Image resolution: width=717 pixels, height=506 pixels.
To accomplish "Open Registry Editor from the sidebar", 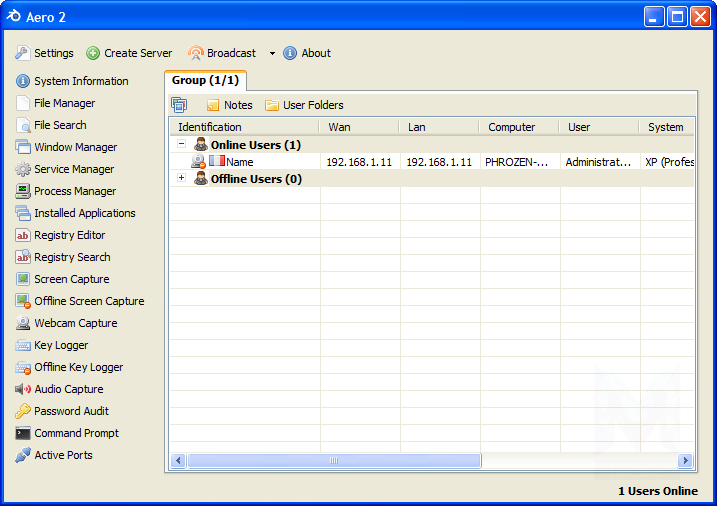I will pos(69,235).
